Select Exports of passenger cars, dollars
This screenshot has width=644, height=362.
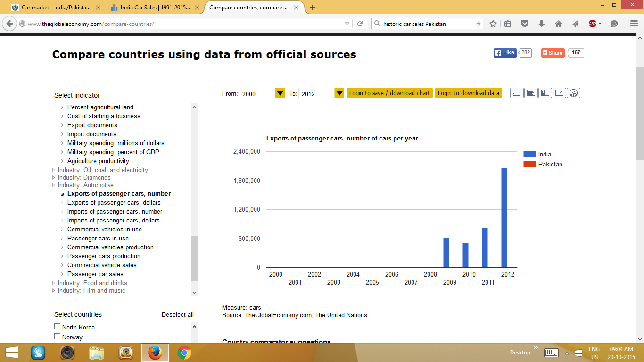[114, 203]
